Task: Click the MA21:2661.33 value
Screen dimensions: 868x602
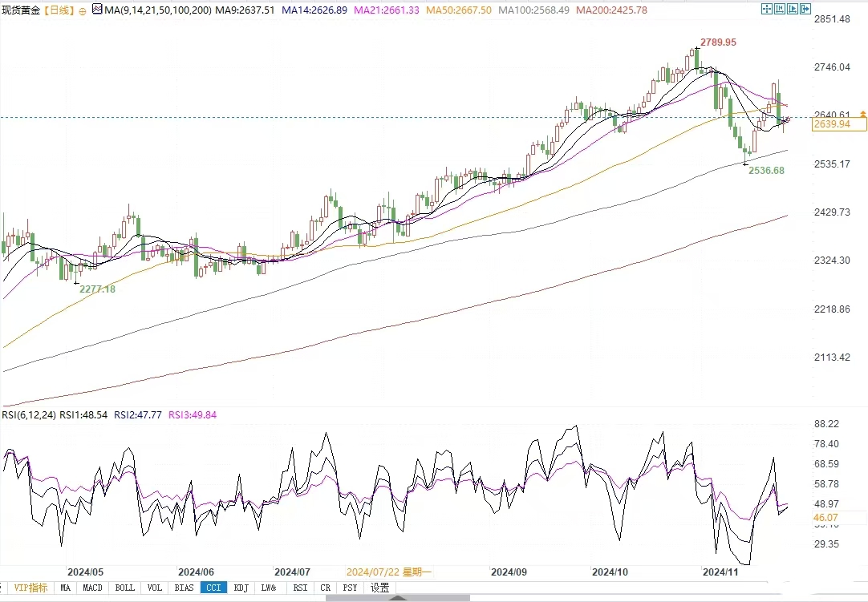Action: [x=387, y=10]
